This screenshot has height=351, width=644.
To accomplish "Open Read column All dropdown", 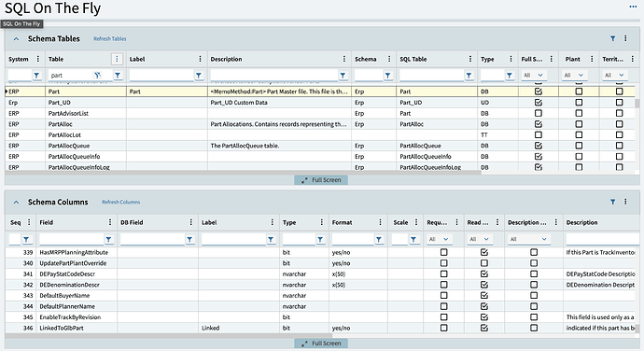I will [480, 239].
